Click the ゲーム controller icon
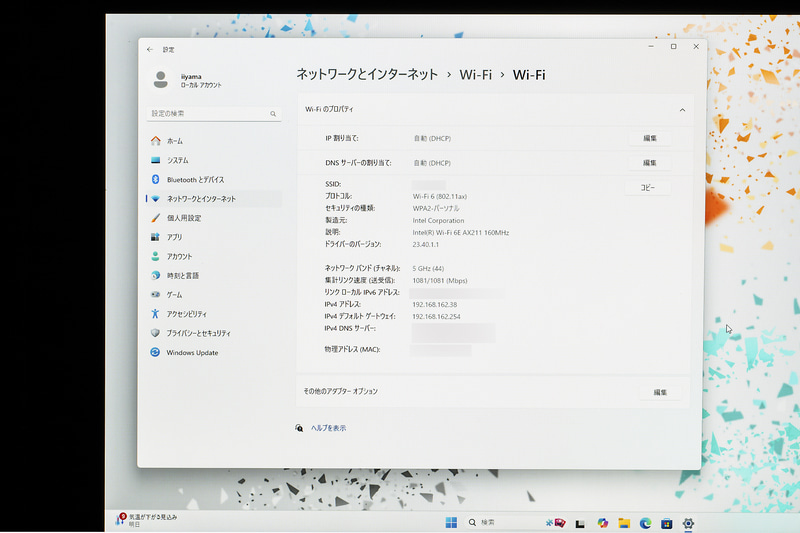Screen dimensions: 800x533 point(155,294)
